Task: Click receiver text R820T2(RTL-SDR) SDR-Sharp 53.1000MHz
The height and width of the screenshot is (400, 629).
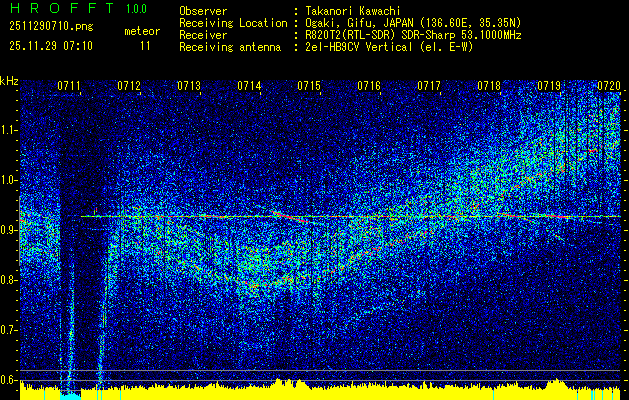Action: tap(413, 35)
